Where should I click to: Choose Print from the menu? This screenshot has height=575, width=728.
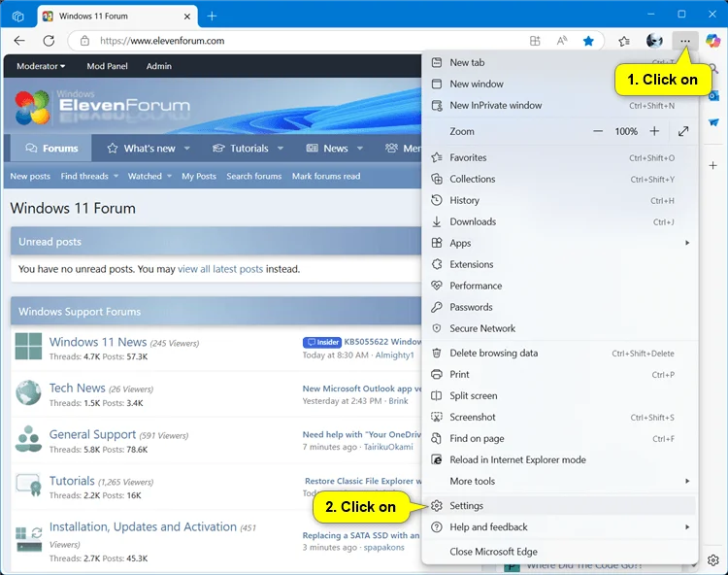pyautogui.click(x=560, y=374)
